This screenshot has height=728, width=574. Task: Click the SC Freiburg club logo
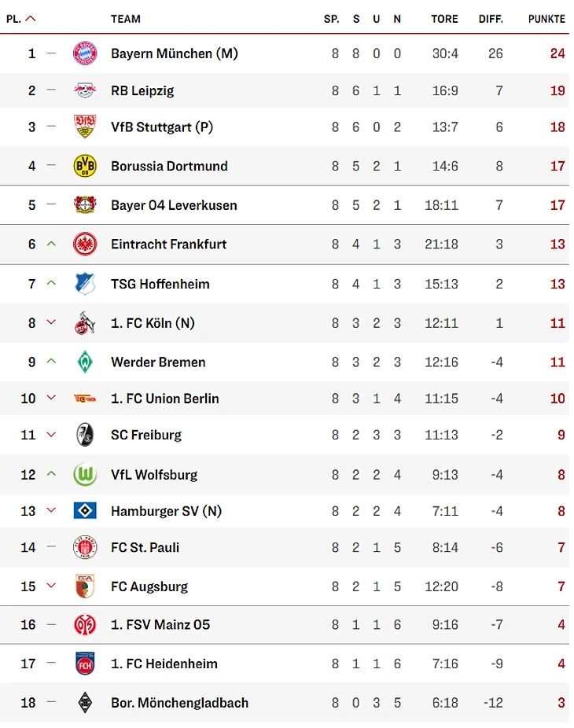pos(85,435)
